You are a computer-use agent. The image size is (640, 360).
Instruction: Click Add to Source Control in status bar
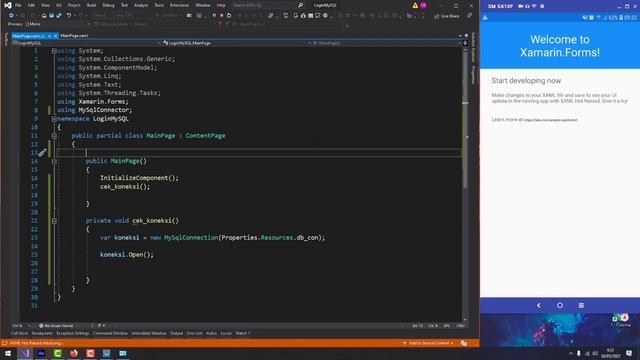[x=428, y=343]
